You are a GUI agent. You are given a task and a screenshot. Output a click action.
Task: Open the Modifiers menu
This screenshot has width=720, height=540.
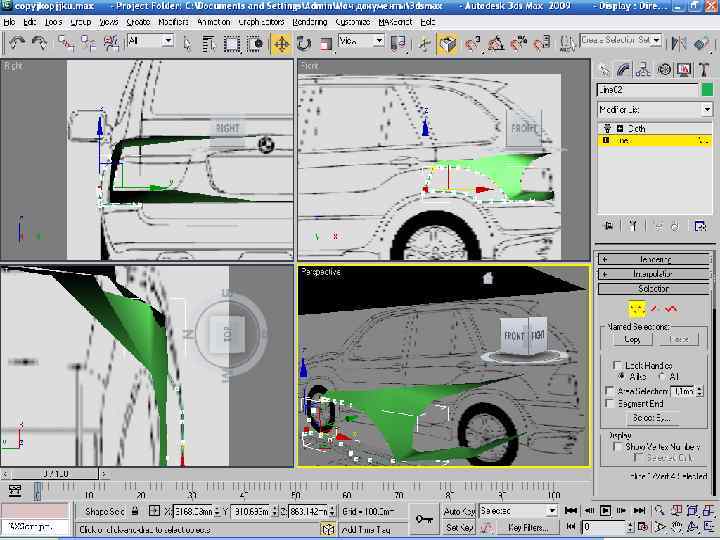(x=173, y=21)
